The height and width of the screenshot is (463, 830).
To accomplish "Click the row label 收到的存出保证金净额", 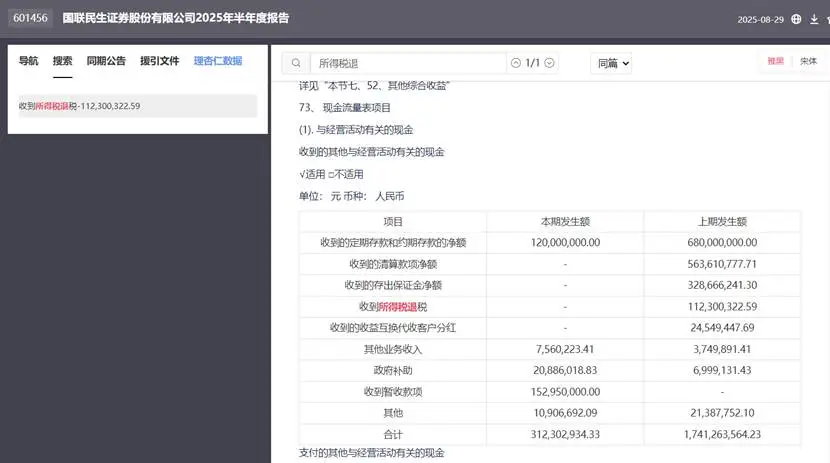I will click(x=393, y=285).
